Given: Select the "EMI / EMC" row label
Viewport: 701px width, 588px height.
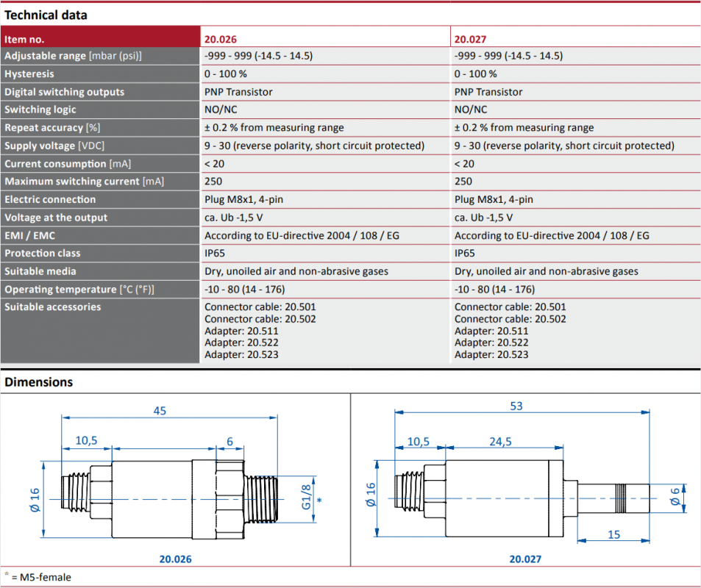Looking at the screenshot, I should point(100,235).
